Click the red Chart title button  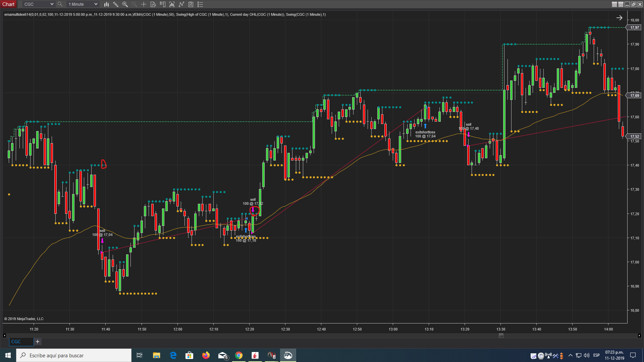click(8, 4)
